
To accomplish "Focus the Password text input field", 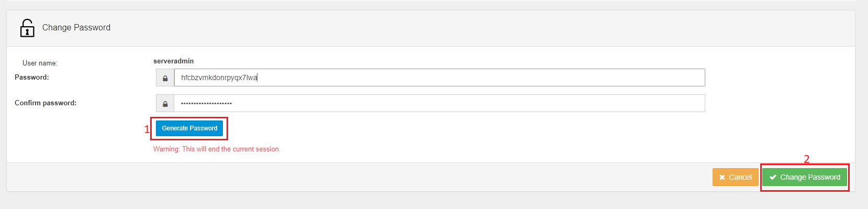I will click(439, 78).
